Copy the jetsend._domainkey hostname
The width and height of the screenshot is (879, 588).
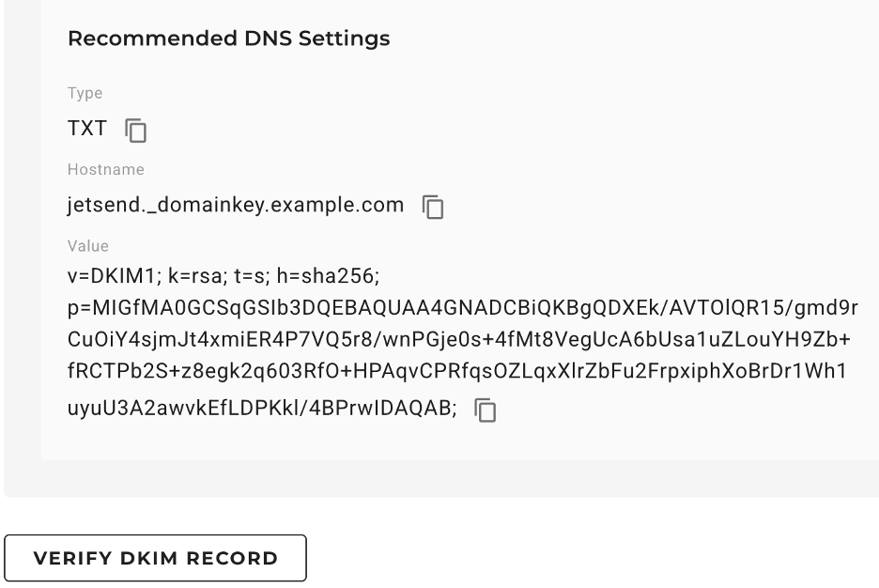click(433, 207)
